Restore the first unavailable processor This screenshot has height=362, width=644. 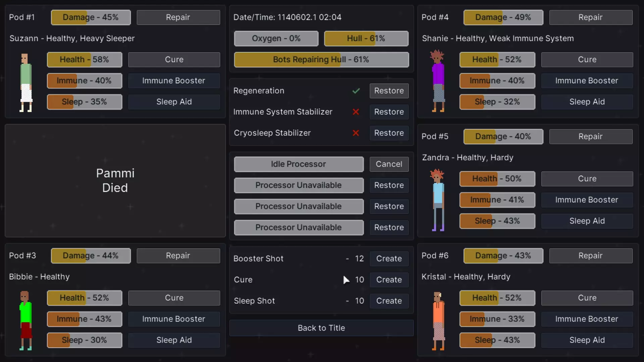[x=389, y=185]
